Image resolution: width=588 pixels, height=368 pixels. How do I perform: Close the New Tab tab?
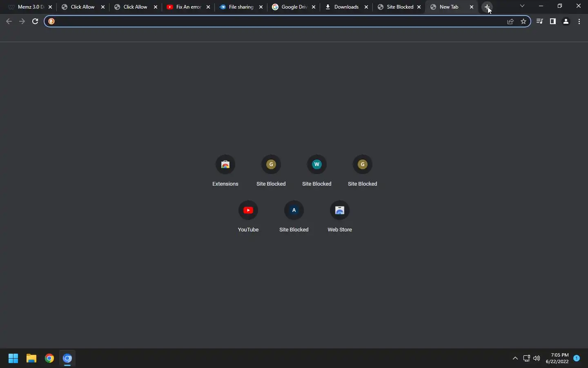coord(472,7)
